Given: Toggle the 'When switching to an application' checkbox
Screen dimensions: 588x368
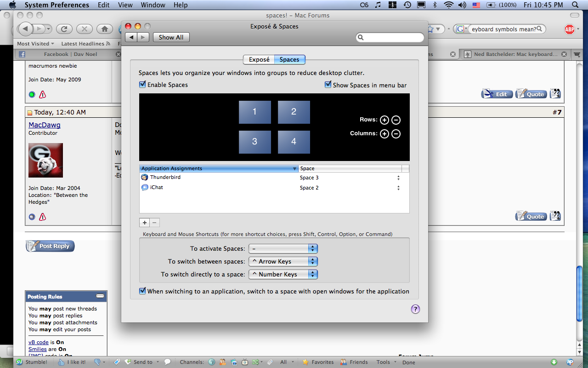Looking at the screenshot, I should click(142, 291).
